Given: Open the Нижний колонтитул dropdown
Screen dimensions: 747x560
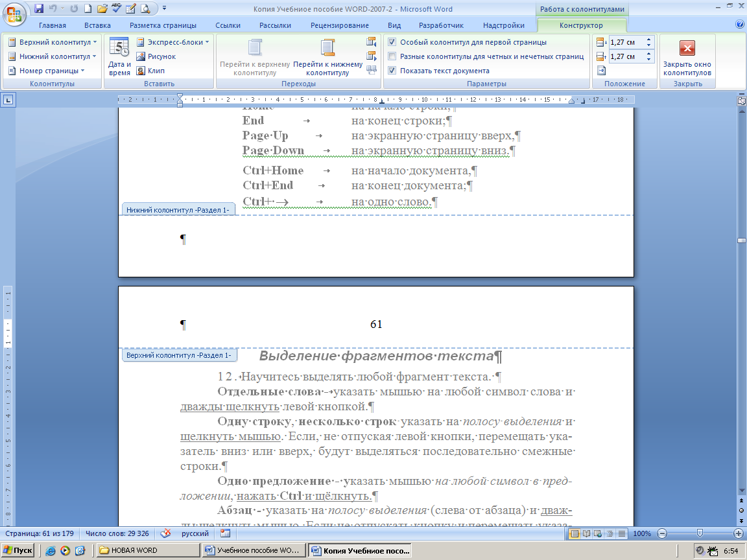Looking at the screenshot, I should click(x=53, y=56).
